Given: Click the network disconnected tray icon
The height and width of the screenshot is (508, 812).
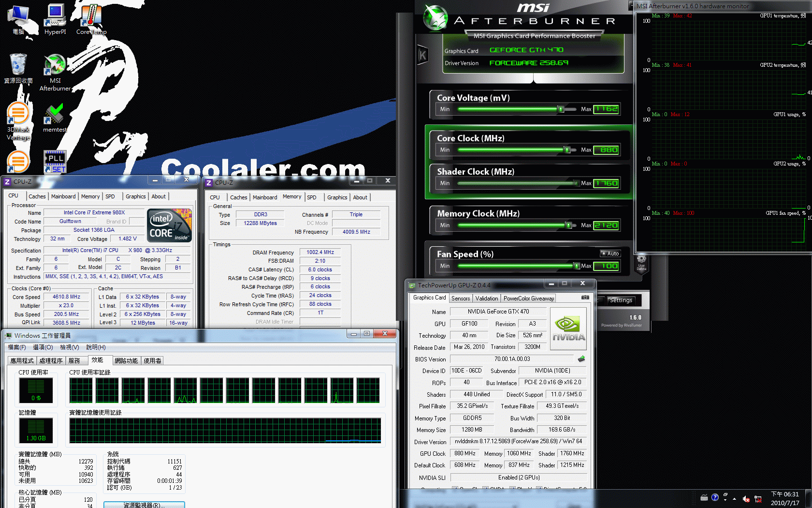Looking at the screenshot, I should 758,499.
